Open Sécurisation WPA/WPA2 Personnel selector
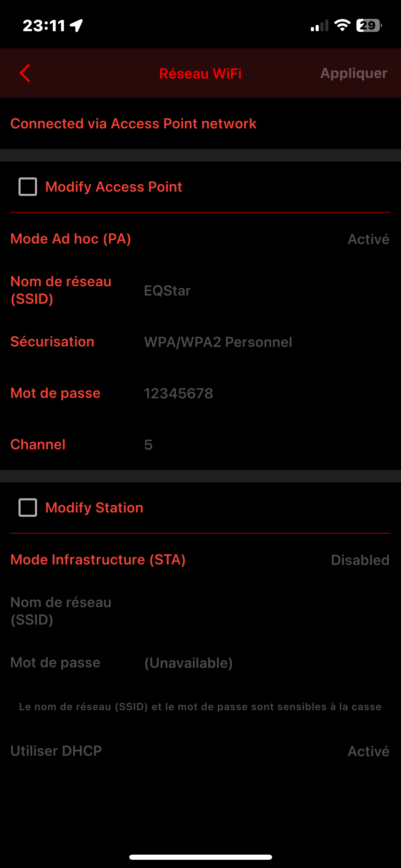Viewport: 401px width, 868px height. click(x=218, y=342)
